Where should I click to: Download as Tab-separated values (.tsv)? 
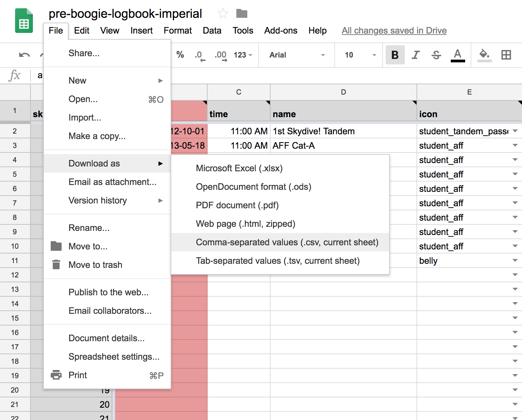click(x=280, y=261)
